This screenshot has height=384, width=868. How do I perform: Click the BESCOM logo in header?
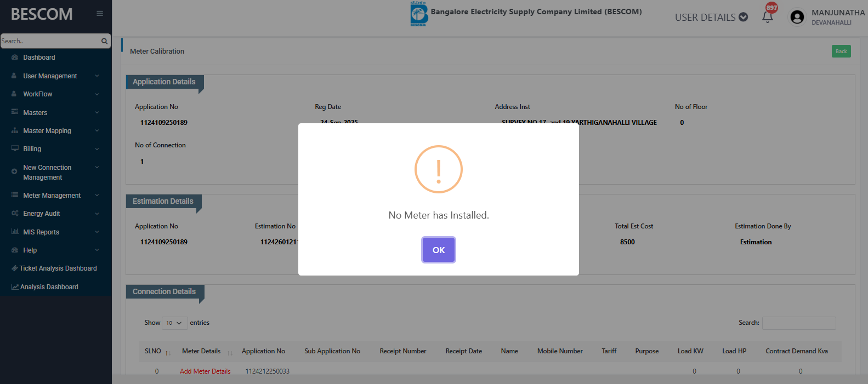419,14
